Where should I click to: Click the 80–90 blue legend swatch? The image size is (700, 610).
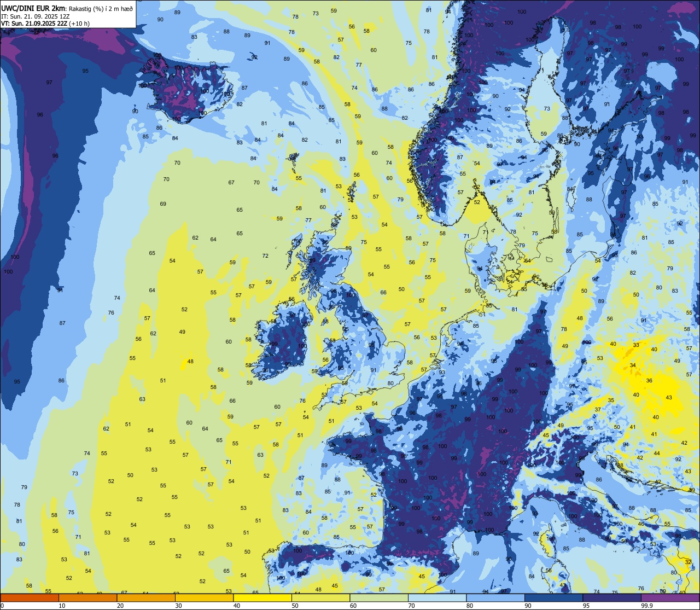tap(495, 598)
